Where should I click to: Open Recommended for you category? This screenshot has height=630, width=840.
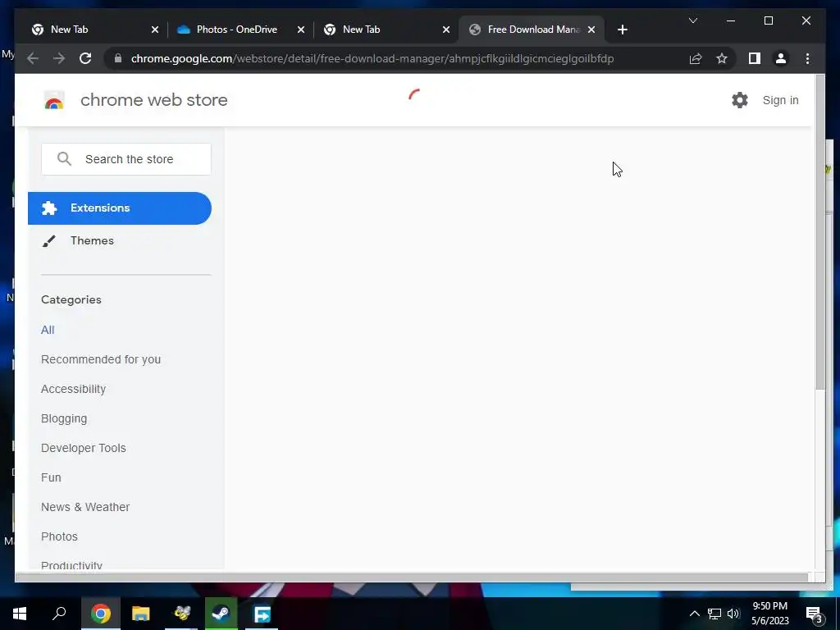click(x=101, y=359)
